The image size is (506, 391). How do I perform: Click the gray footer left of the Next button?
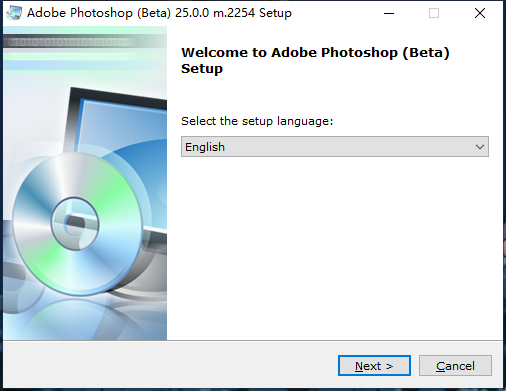tap(170, 365)
